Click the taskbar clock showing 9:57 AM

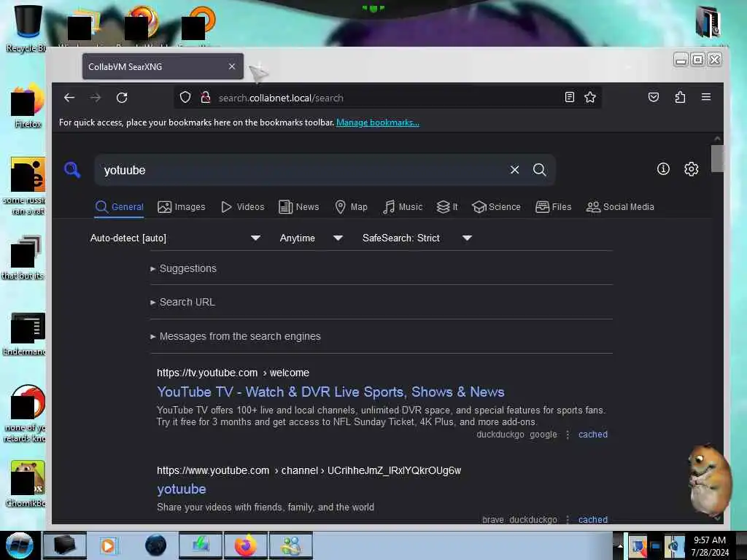click(x=710, y=545)
